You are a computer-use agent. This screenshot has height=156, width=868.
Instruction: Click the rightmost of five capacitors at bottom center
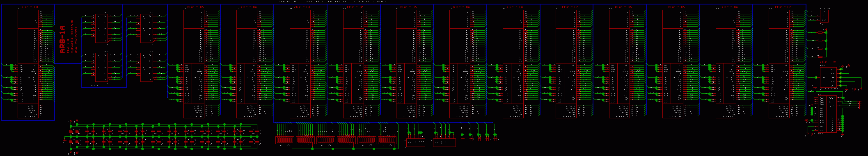495,137
